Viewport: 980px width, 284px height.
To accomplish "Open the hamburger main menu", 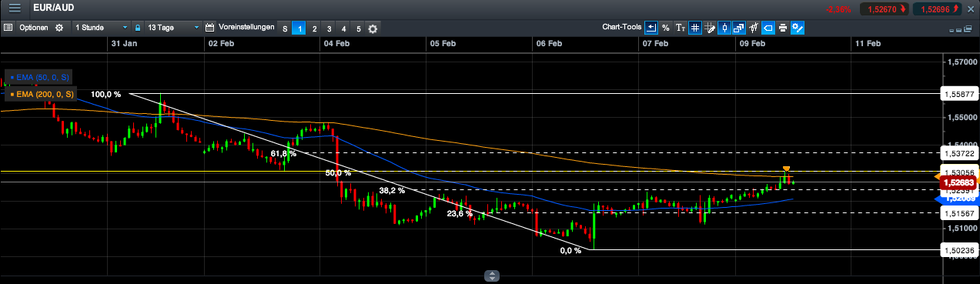I will click(15, 8).
